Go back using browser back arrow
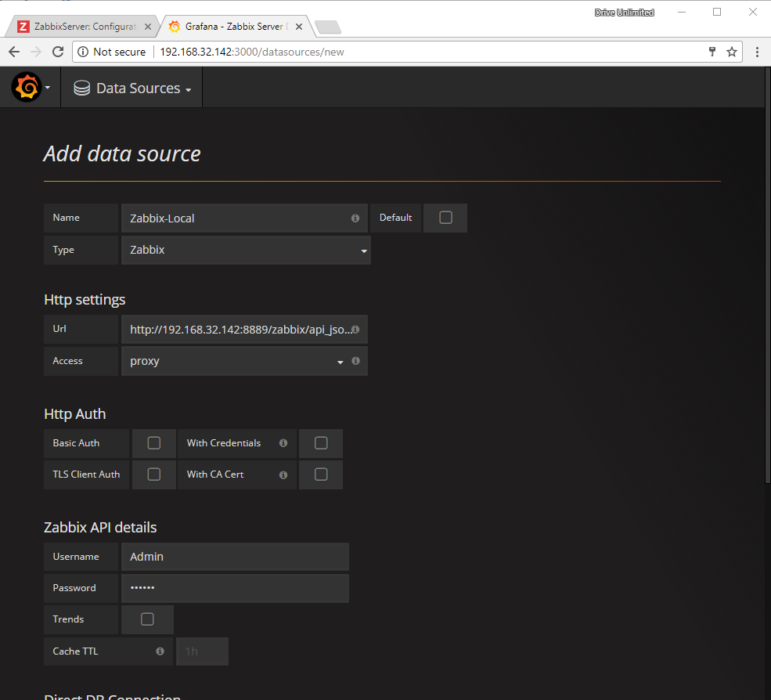The height and width of the screenshot is (700, 771). (x=14, y=52)
